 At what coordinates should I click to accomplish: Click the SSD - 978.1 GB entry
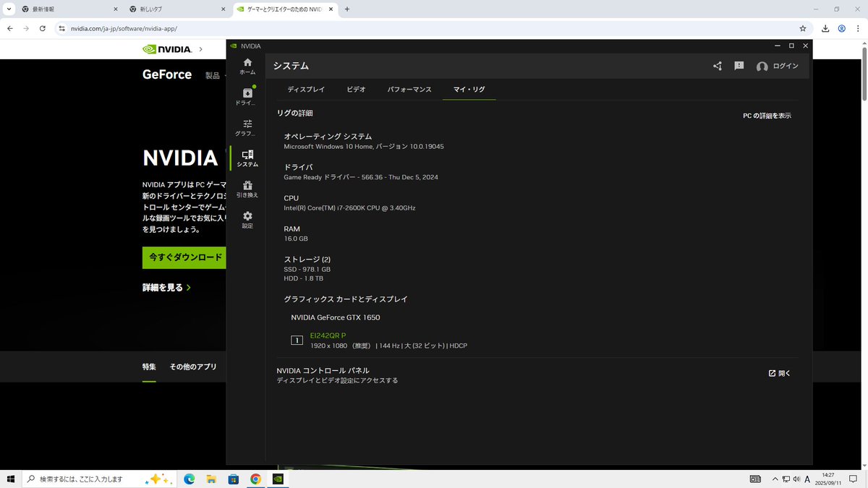tap(307, 269)
